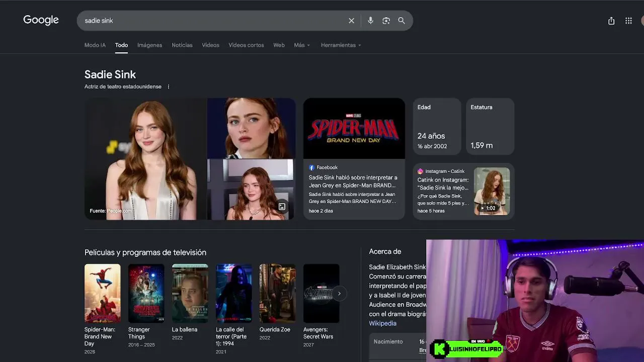This screenshot has width=644, height=362.
Task: Open the Videos tab
Action: (x=210, y=45)
